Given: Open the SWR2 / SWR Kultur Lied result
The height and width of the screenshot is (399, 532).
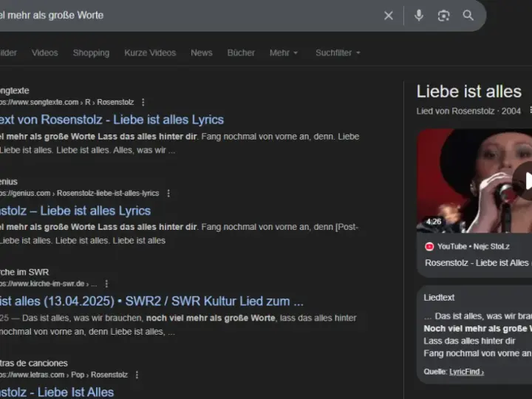Looking at the screenshot, I should pyautogui.click(x=151, y=301).
